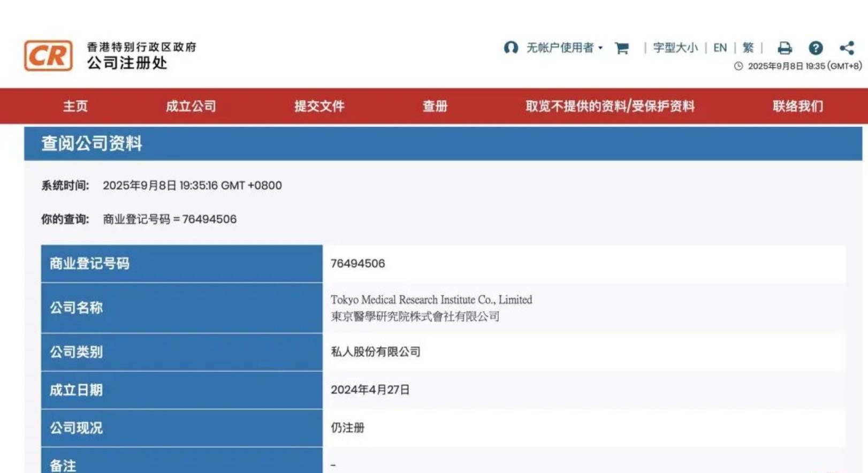This screenshot has width=868, height=473.
Task: Click 取览不提供的资料/受保护资料 menu item
Action: click(x=610, y=106)
